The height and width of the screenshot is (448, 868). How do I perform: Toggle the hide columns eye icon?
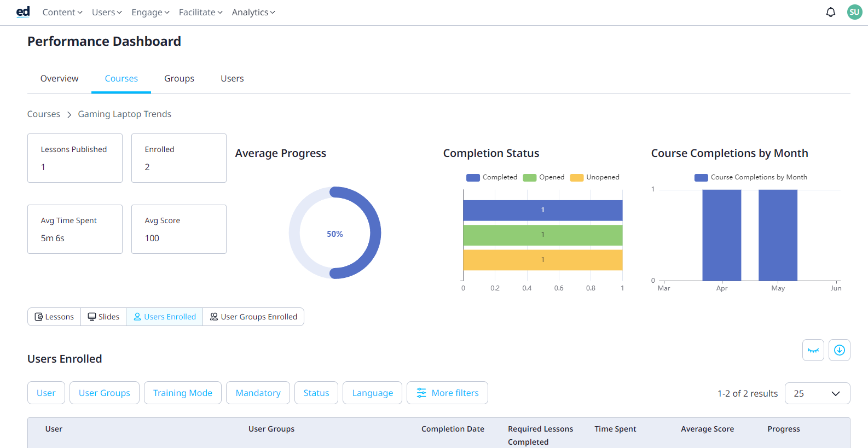813,350
